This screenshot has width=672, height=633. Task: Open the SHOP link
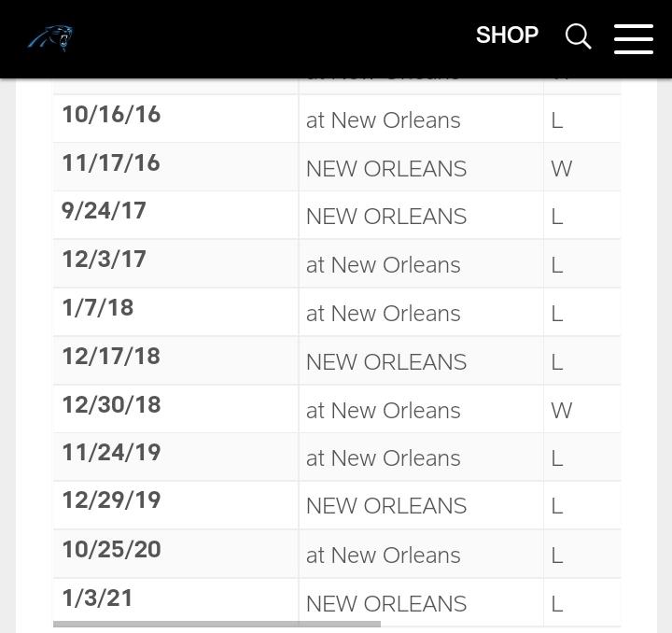pos(507,35)
